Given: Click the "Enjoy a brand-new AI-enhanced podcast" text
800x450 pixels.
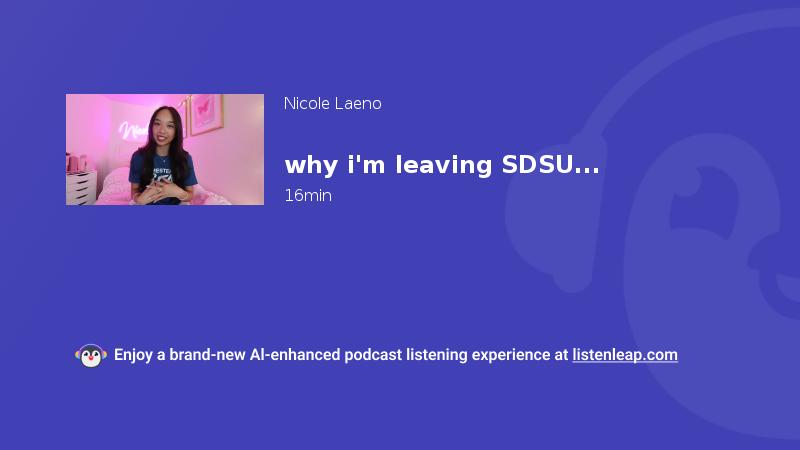Looking at the screenshot, I should (x=258, y=355).
